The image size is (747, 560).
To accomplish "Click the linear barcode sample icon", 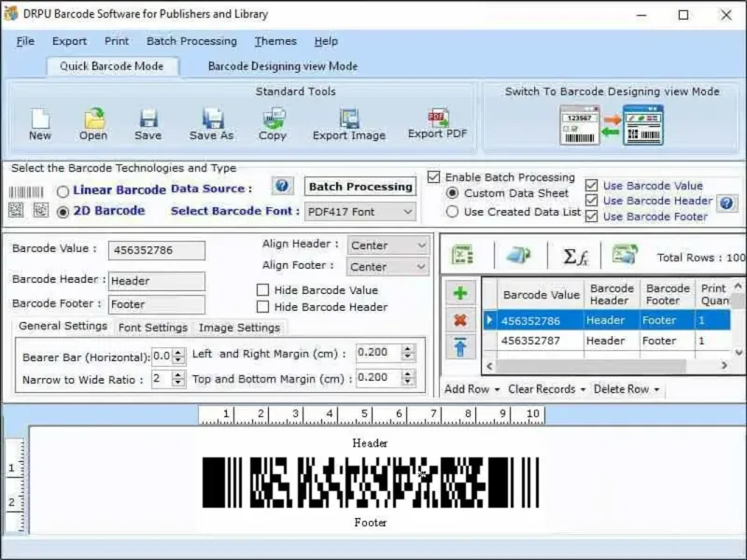I will 26,192.
